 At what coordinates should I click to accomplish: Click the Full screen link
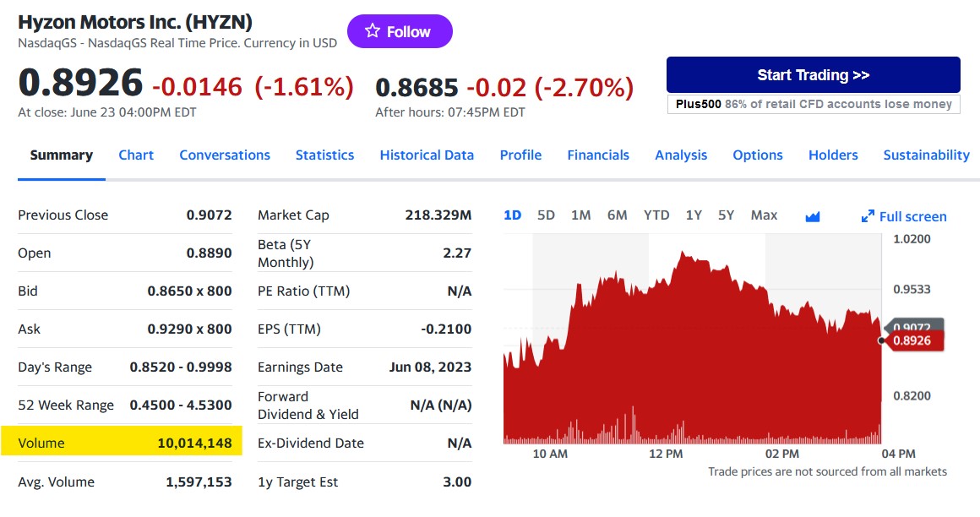912,217
